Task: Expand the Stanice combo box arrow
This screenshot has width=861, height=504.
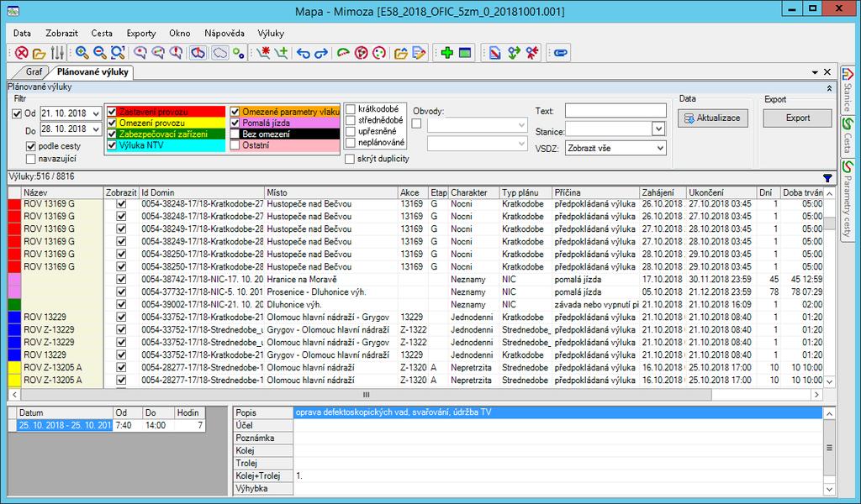Action: [x=659, y=129]
